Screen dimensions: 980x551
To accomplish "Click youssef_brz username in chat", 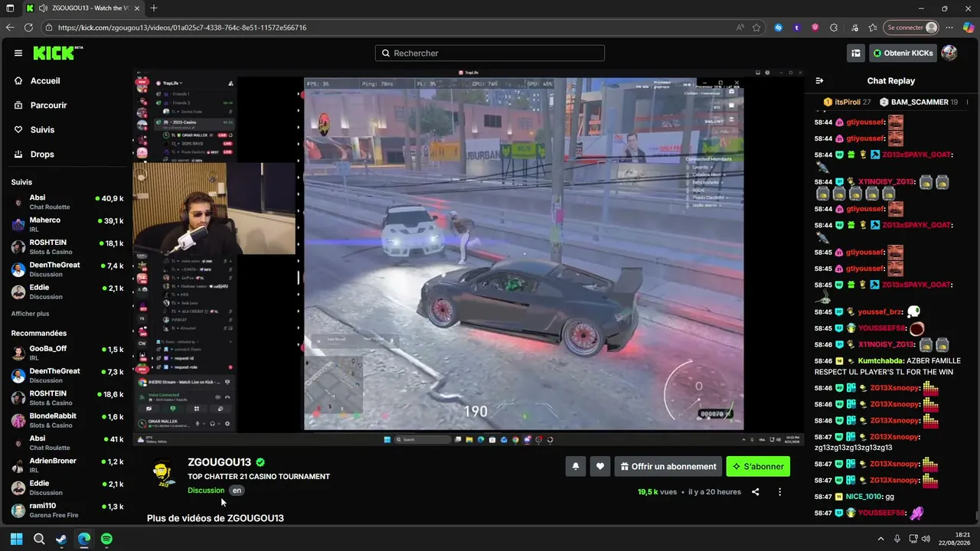I will [x=880, y=312].
